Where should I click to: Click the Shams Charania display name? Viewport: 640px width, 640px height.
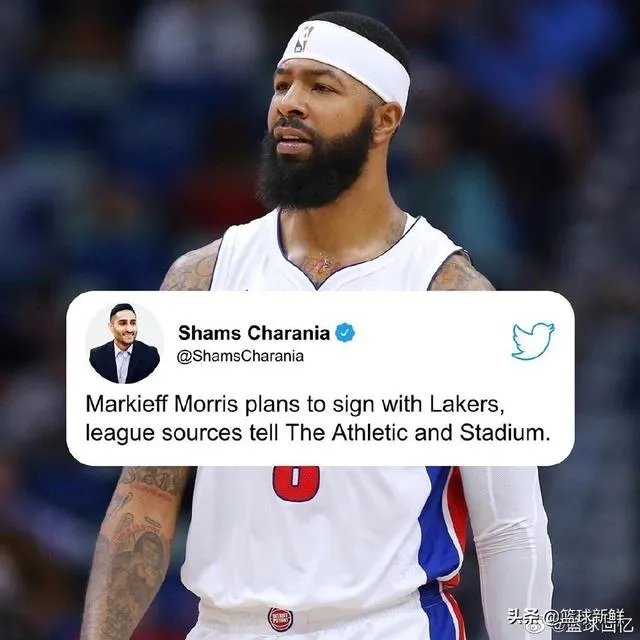[x=254, y=333]
